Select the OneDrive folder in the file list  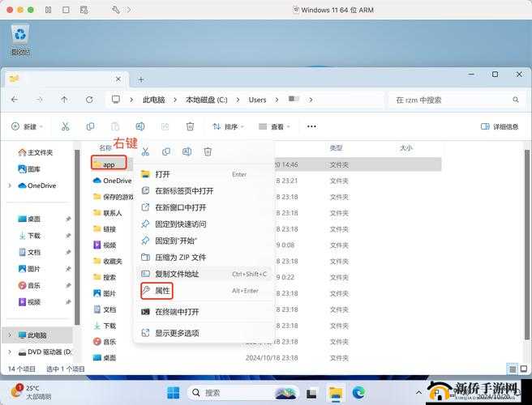click(x=112, y=181)
